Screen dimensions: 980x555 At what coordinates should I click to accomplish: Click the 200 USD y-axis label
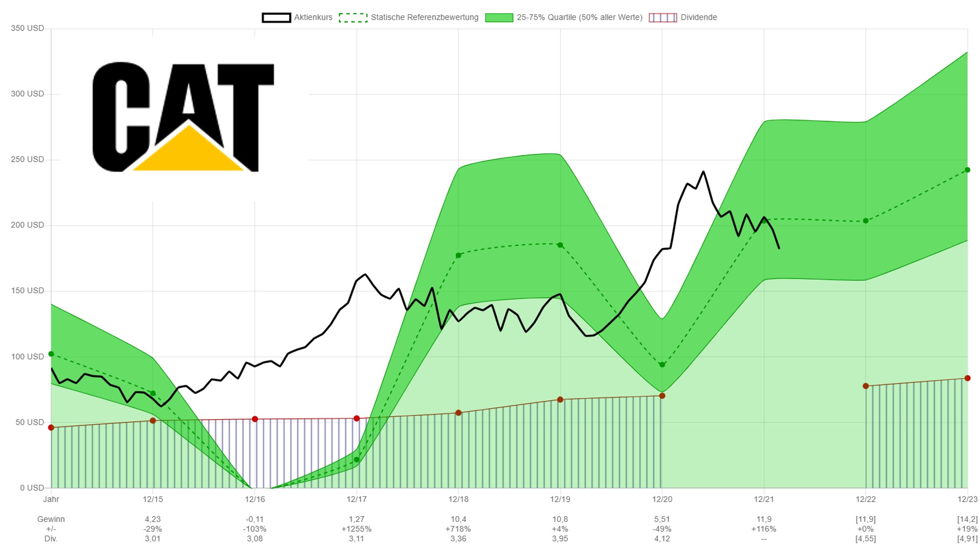coord(28,225)
